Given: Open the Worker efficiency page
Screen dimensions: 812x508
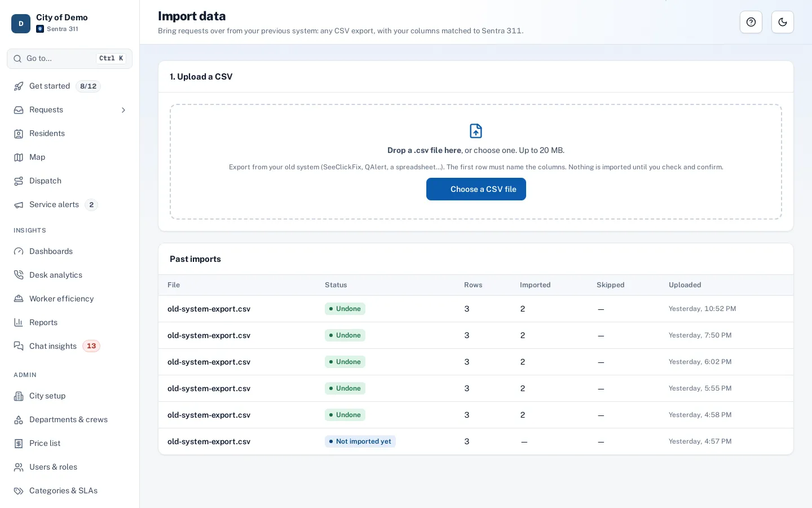Looking at the screenshot, I should [x=69, y=299].
